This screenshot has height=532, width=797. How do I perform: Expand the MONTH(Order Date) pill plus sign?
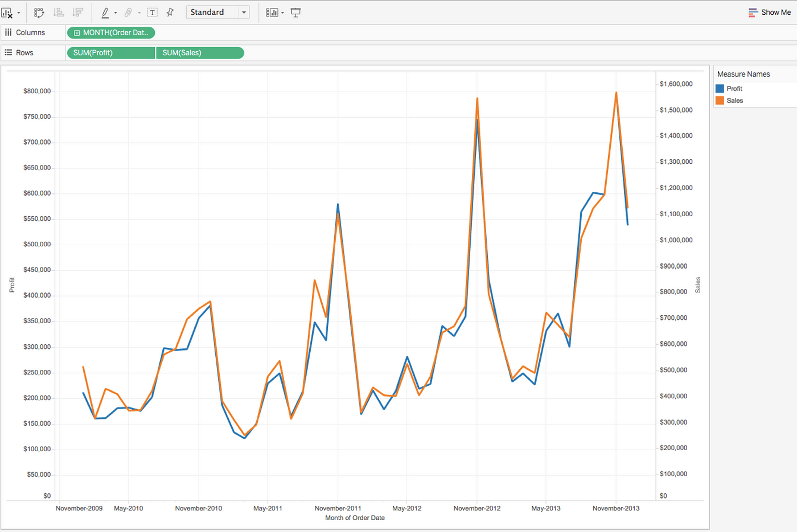(x=77, y=33)
